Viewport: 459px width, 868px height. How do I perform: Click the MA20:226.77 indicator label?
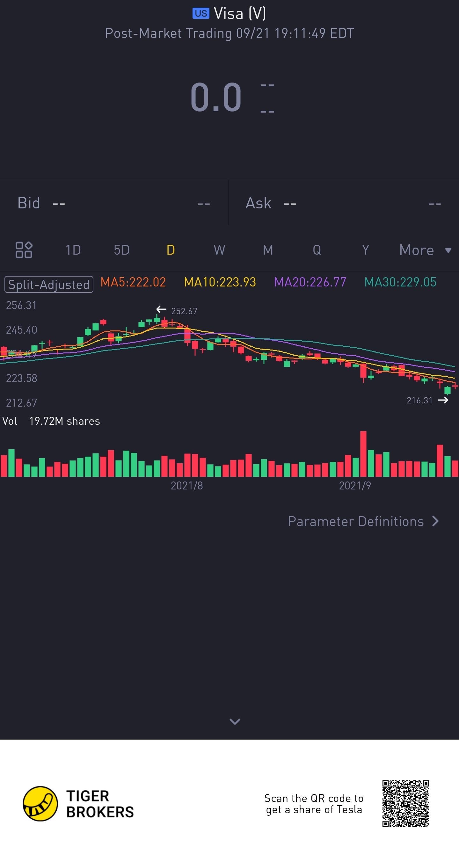(x=310, y=282)
